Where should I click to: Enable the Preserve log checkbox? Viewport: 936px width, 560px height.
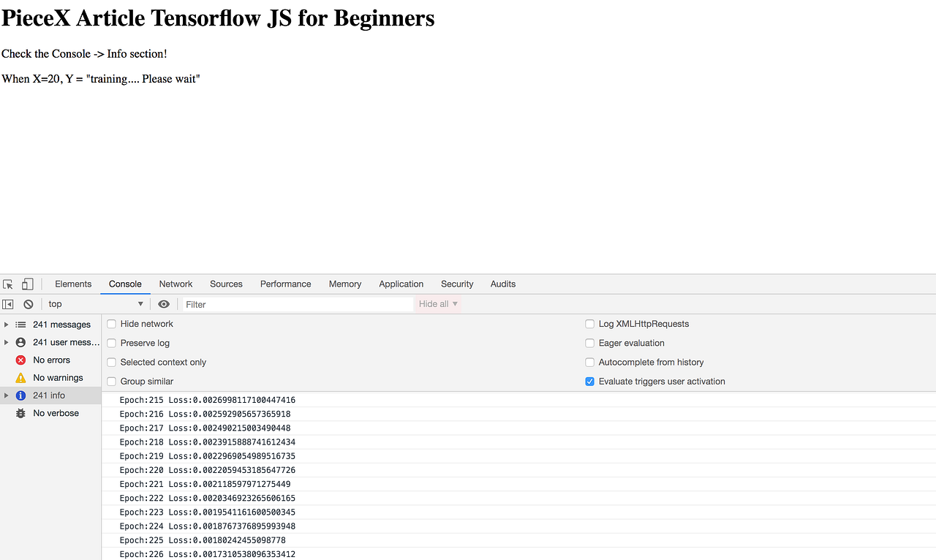[x=111, y=343]
